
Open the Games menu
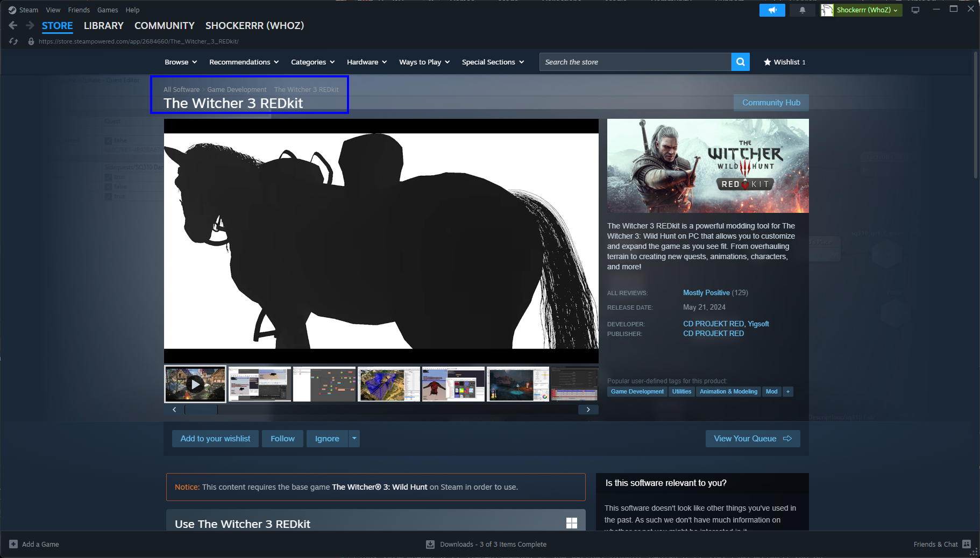[x=108, y=10]
